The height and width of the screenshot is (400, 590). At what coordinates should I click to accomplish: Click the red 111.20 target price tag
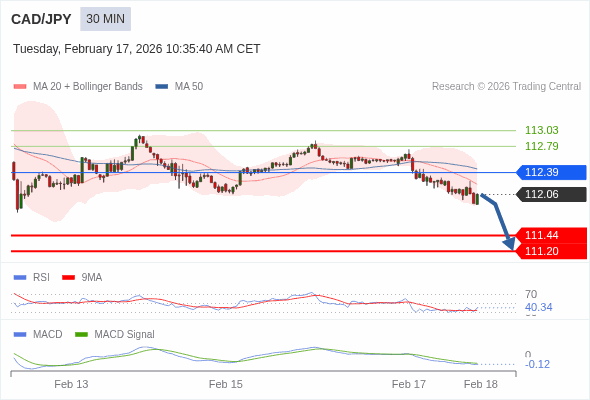551,251
